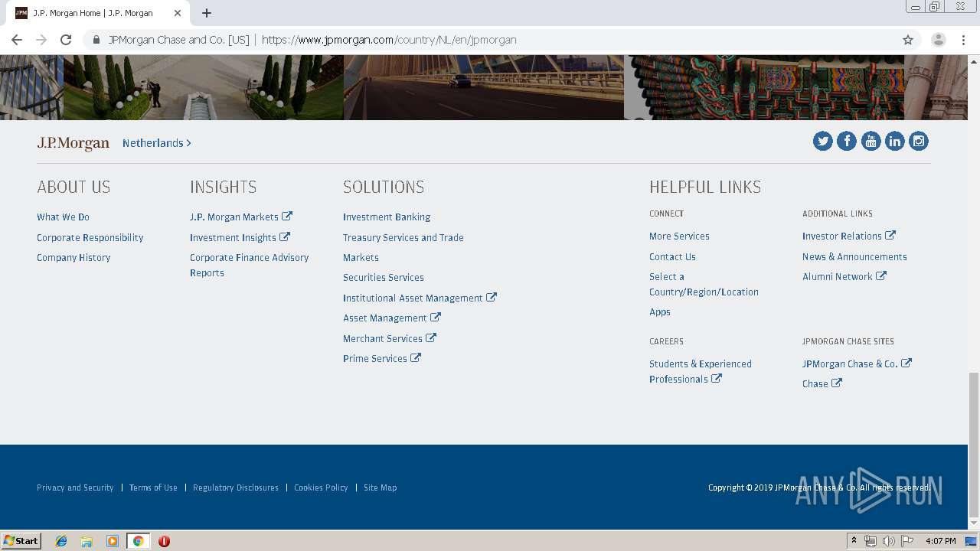Image resolution: width=980 pixels, height=551 pixels.
Task: Open J.P. Morgan LinkedIn page icon
Action: point(895,141)
